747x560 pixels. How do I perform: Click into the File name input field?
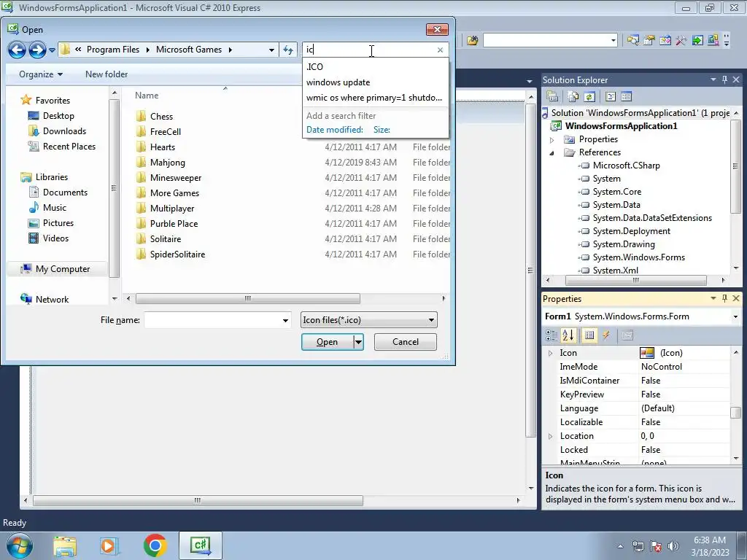pyautogui.click(x=212, y=320)
